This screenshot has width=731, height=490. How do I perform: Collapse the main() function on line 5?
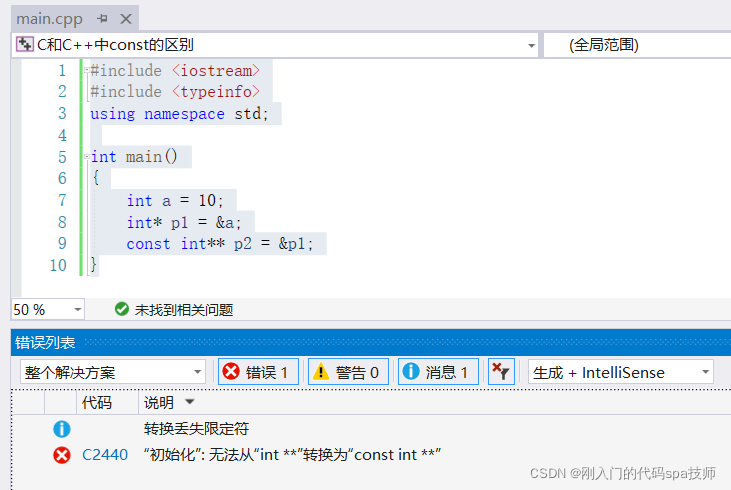[87, 157]
